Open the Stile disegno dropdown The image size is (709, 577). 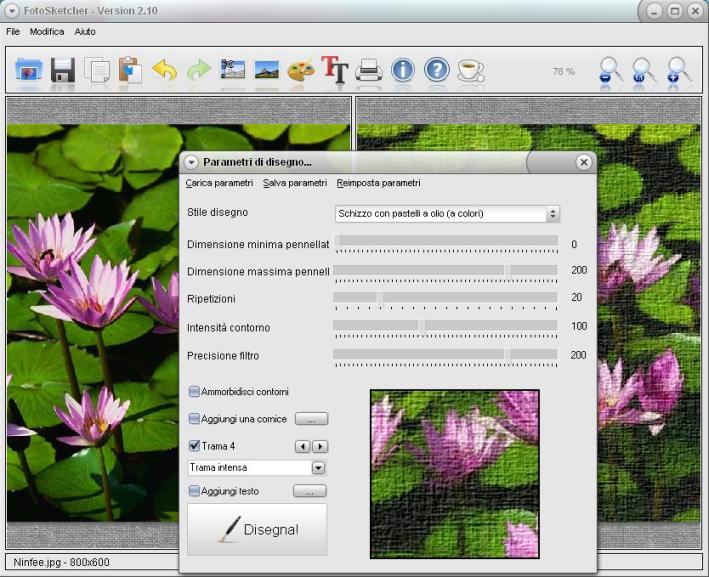coord(446,213)
